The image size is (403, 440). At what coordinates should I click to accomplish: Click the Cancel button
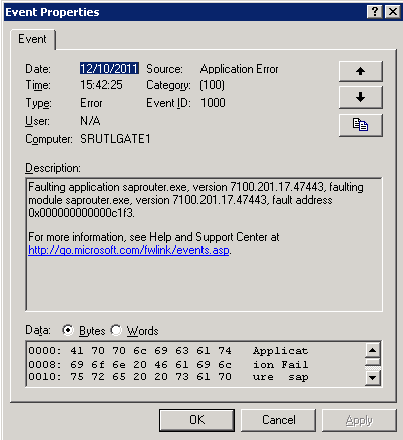click(x=279, y=420)
